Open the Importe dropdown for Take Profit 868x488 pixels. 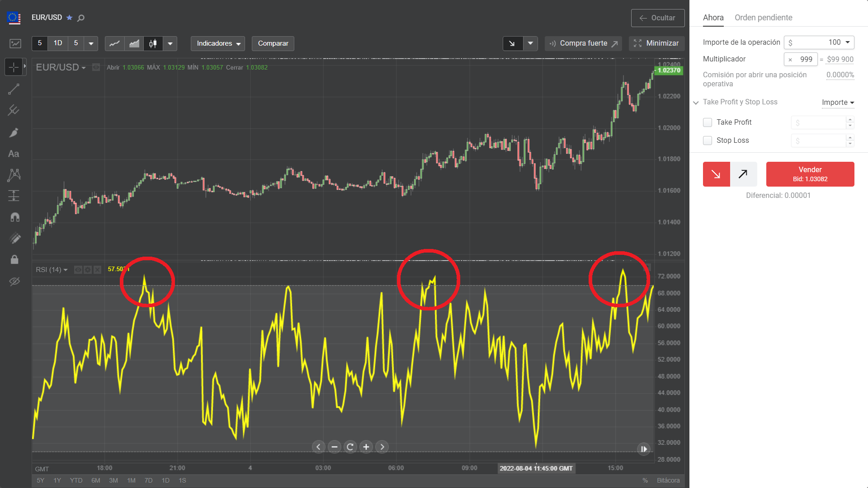click(x=838, y=103)
